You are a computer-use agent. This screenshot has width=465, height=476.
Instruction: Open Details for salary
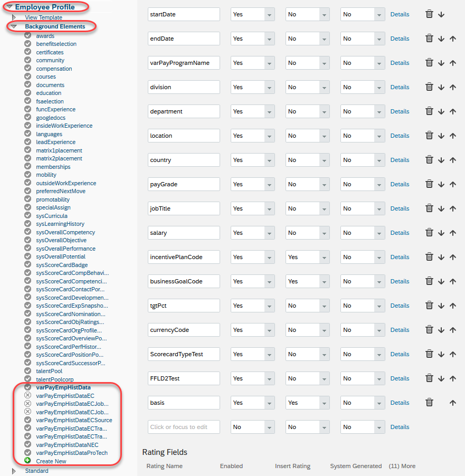click(x=400, y=233)
